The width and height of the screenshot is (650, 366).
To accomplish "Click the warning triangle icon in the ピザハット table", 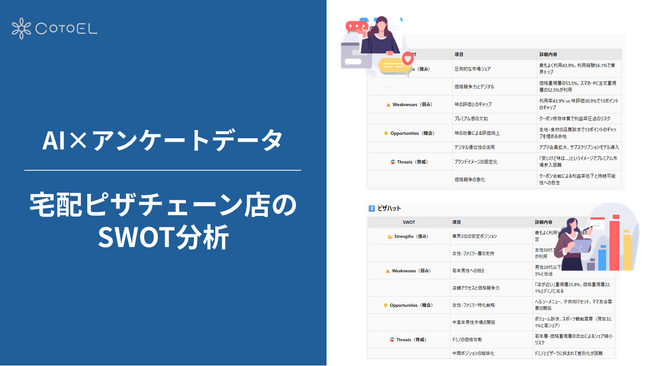I will pos(388,271).
